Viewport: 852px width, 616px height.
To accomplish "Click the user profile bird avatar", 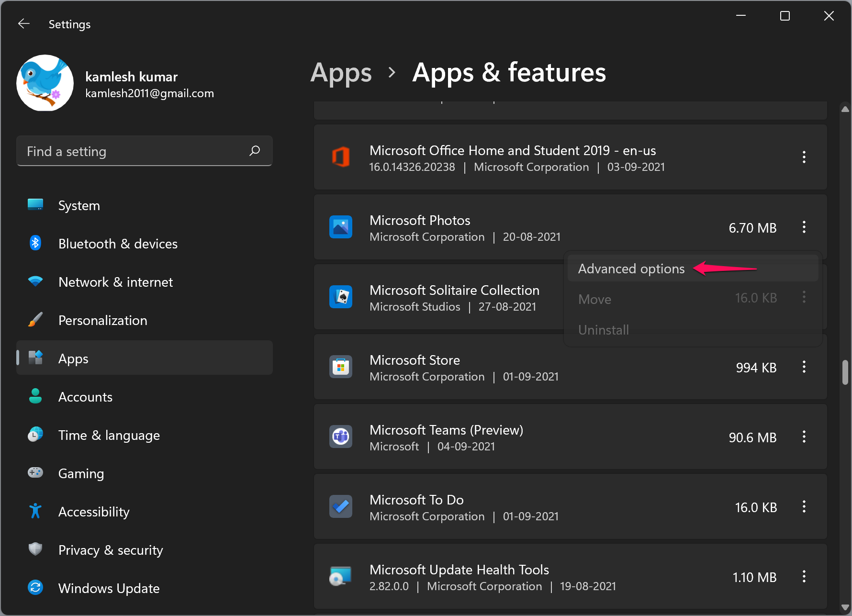I will [x=45, y=83].
